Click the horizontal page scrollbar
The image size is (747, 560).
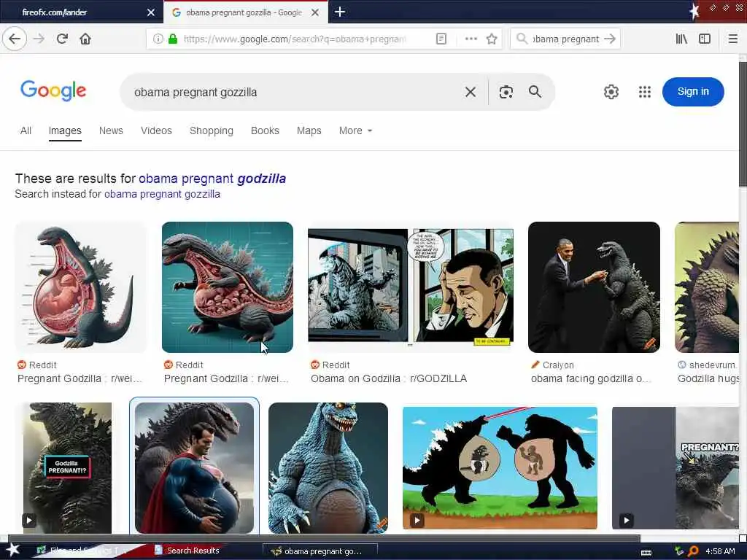(x=324, y=539)
